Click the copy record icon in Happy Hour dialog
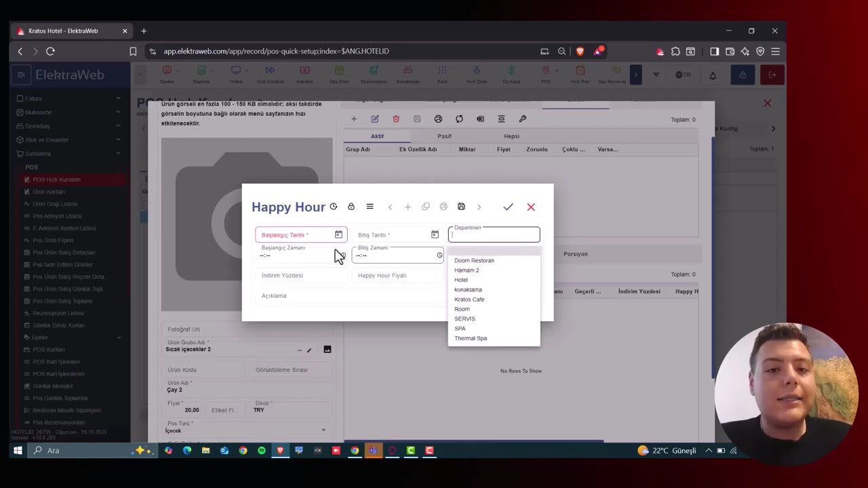868x488 pixels. [426, 207]
